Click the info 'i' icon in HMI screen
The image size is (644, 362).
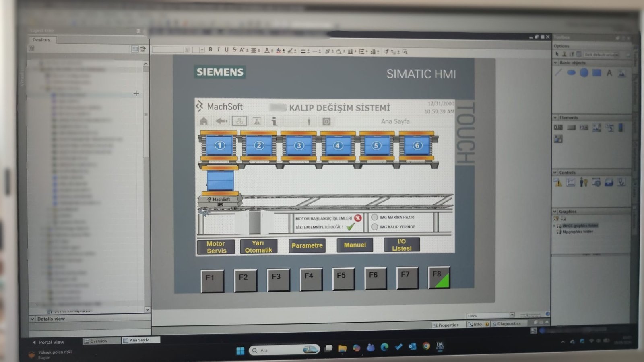[274, 121]
